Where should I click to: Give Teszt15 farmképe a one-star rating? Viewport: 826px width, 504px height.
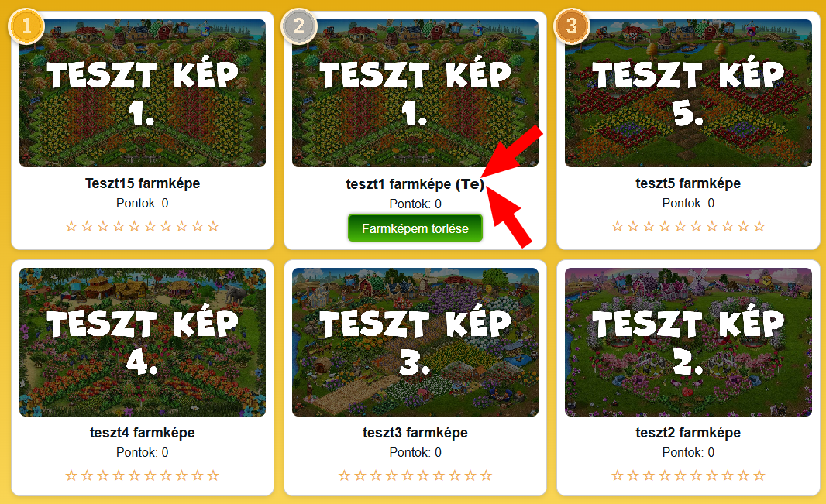tap(71, 226)
